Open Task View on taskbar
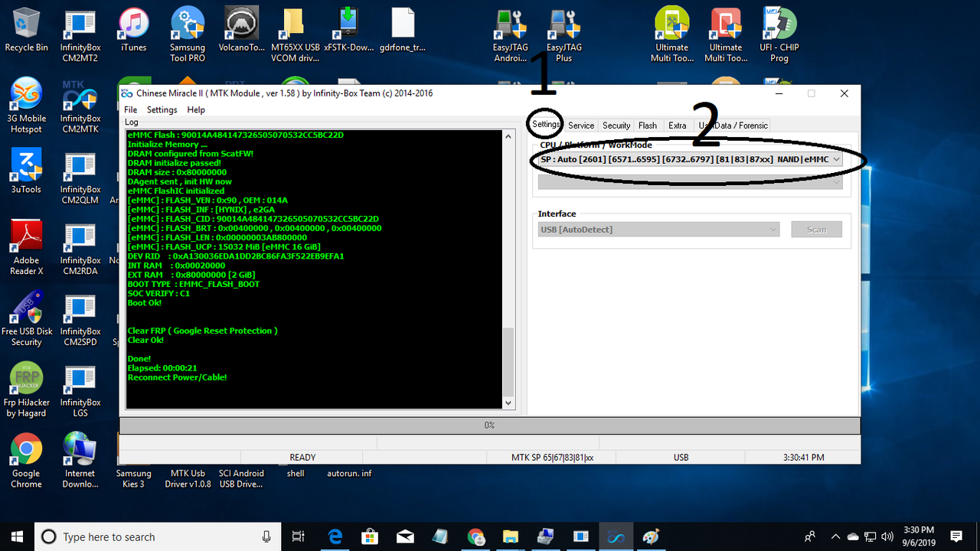 [x=299, y=536]
